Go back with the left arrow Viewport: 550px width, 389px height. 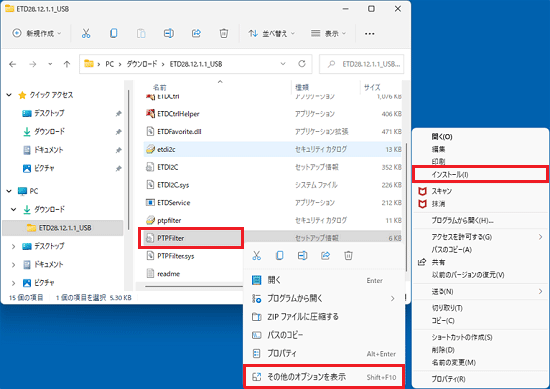coord(13,64)
